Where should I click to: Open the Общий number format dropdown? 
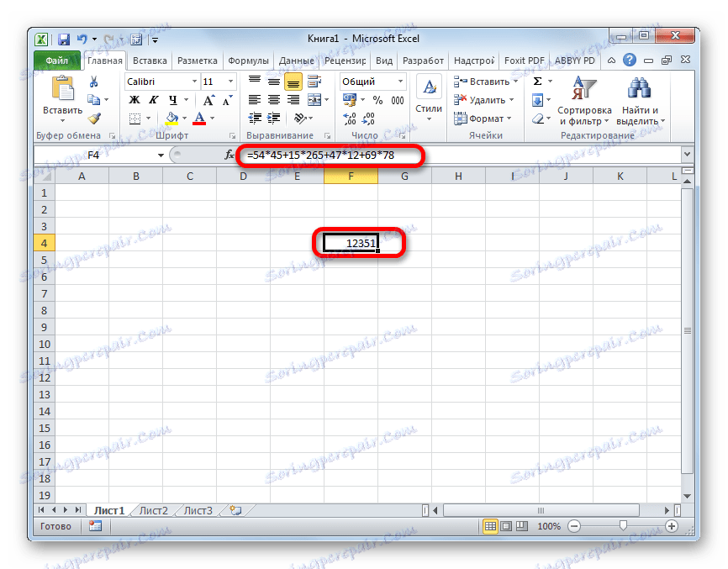click(400, 82)
